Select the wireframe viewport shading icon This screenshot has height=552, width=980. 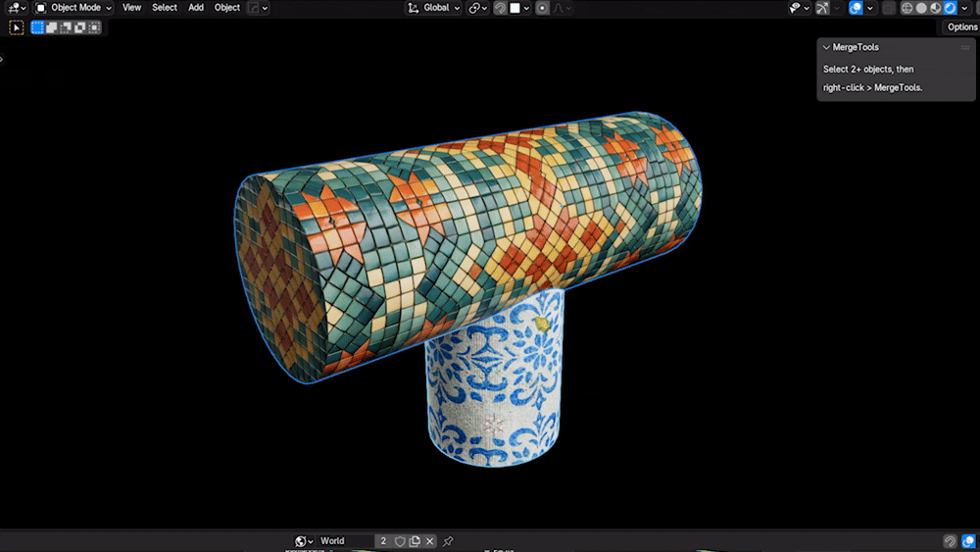point(906,8)
